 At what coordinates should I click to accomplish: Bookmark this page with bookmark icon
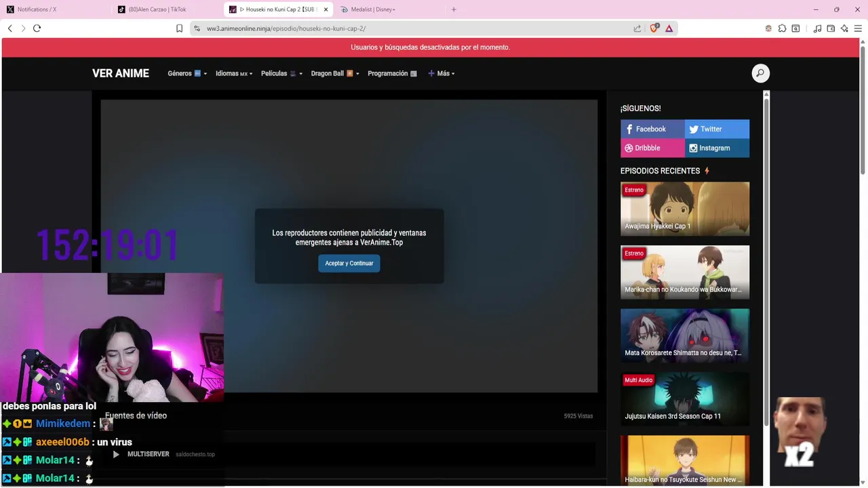click(x=179, y=28)
